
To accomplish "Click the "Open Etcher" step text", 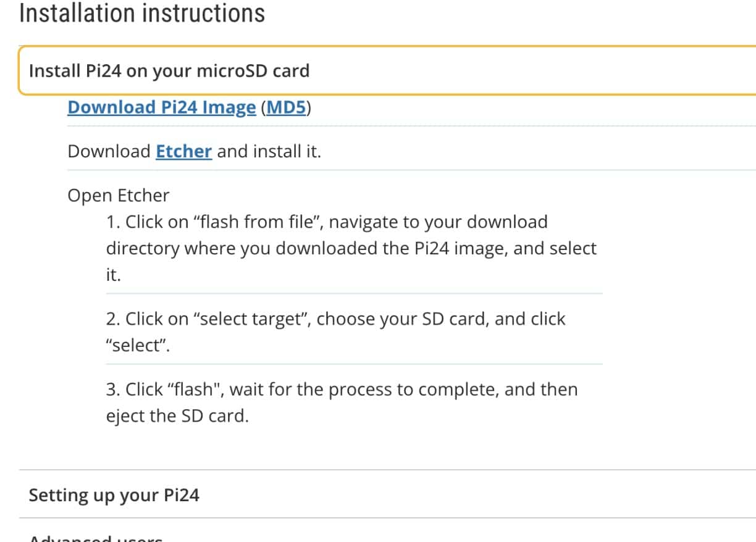I will coord(118,196).
